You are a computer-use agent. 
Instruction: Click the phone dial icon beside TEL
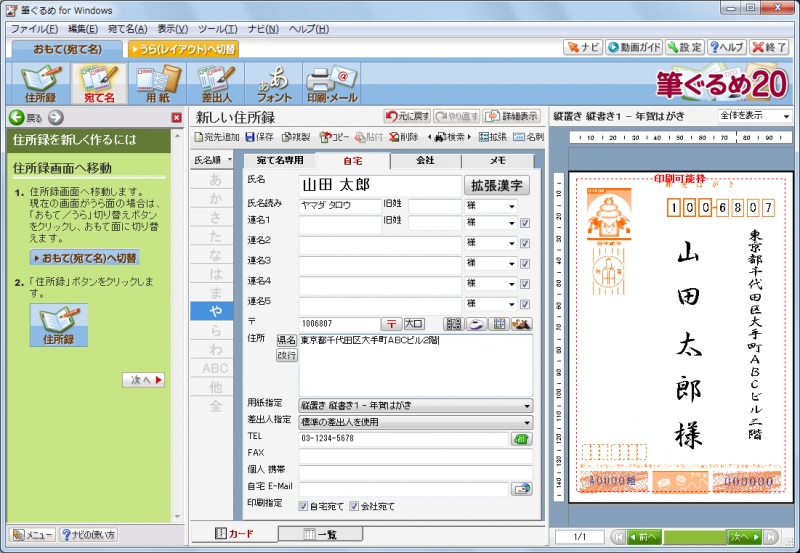click(521, 439)
